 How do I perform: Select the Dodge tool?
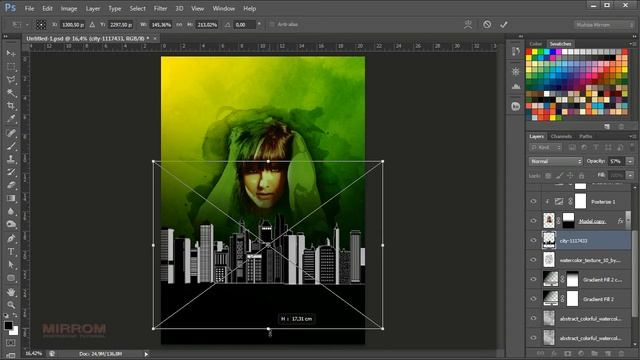11,224
